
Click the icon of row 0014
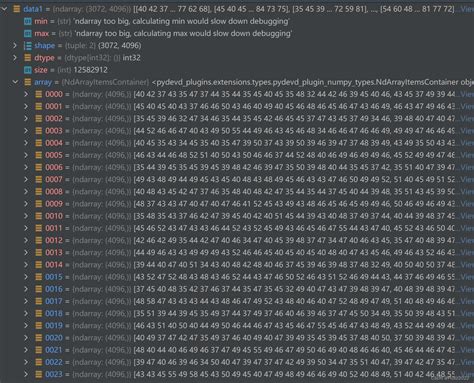click(x=39, y=265)
